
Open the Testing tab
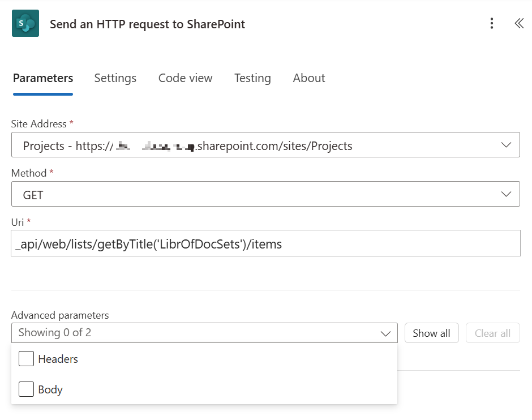(252, 78)
